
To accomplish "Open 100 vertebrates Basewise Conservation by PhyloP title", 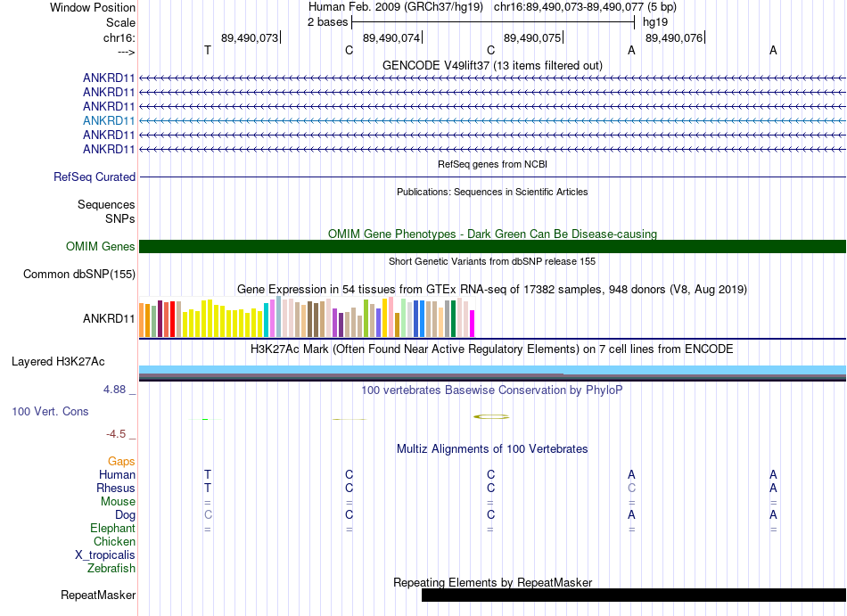I will click(x=492, y=390).
